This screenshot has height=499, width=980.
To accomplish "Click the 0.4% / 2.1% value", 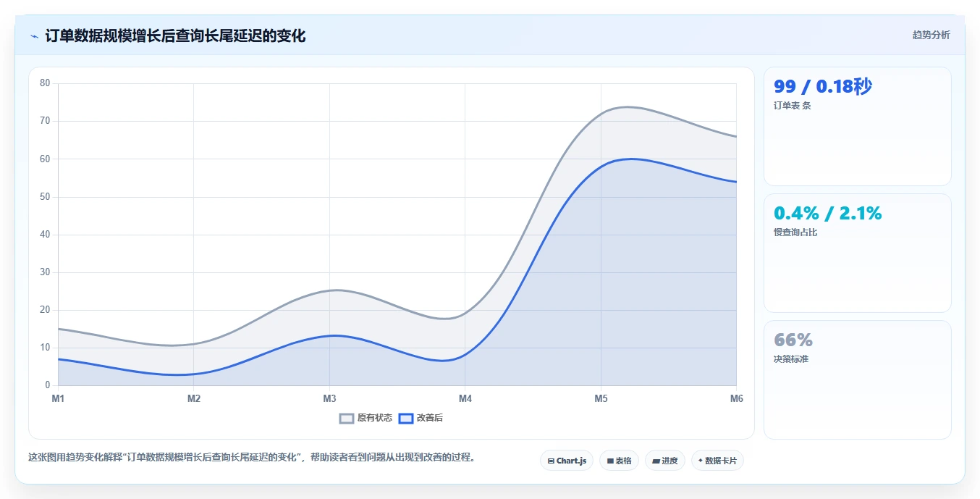I will [828, 213].
